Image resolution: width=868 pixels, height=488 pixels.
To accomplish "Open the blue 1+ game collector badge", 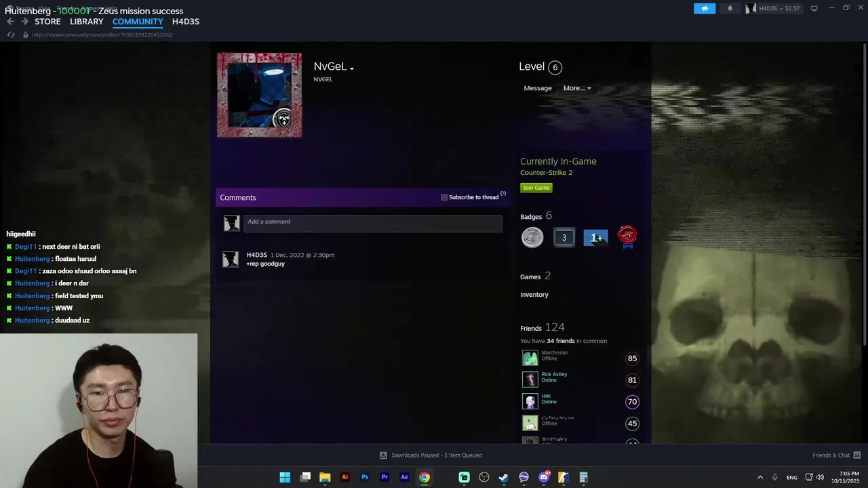I will pyautogui.click(x=595, y=238).
